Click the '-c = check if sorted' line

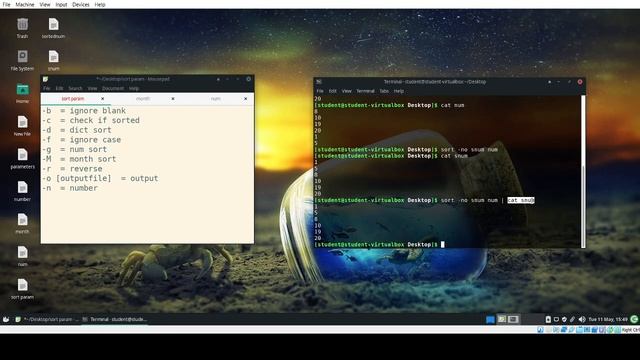[x=91, y=120]
